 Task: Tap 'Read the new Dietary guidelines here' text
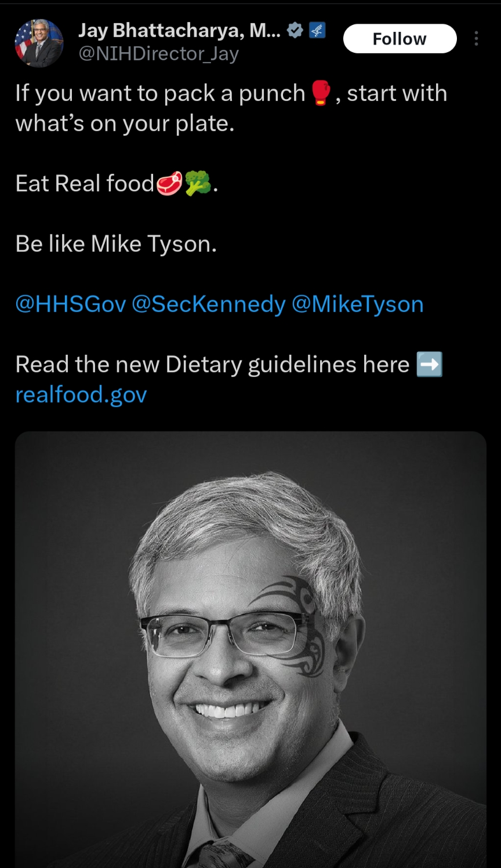tap(213, 365)
